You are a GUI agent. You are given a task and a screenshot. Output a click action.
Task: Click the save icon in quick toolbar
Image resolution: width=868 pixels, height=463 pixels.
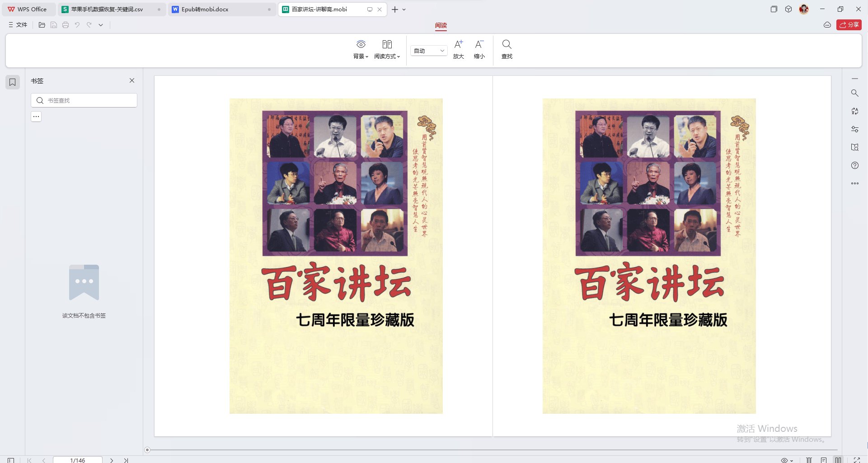(x=54, y=25)
